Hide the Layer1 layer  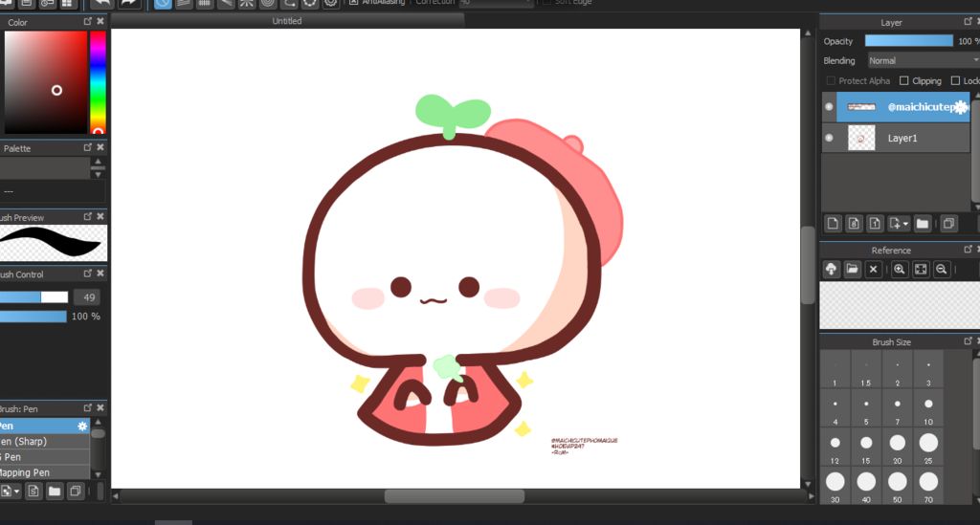coord(829,138)
